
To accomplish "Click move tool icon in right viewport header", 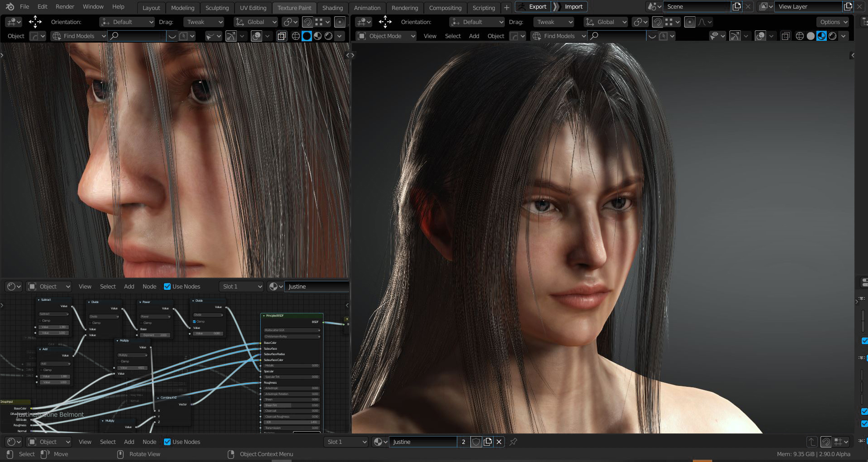I will (x=385, y=22).
